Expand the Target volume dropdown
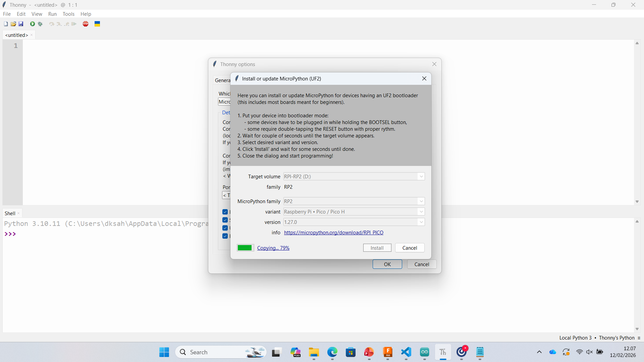The height and width of the screenshot is (362, 644). (x=421, y=177)
